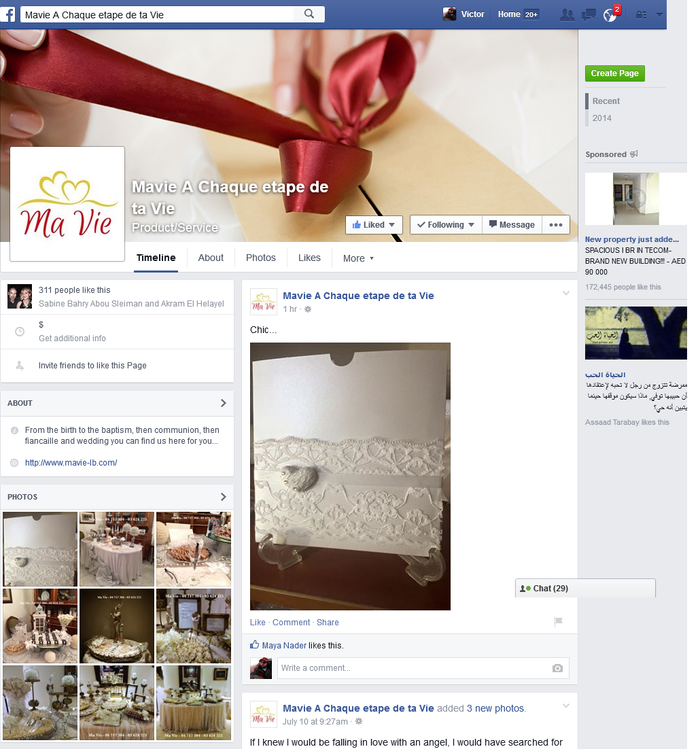Click the green Create Page button
This screenshot has width=700, height=749.
[615, 73]
